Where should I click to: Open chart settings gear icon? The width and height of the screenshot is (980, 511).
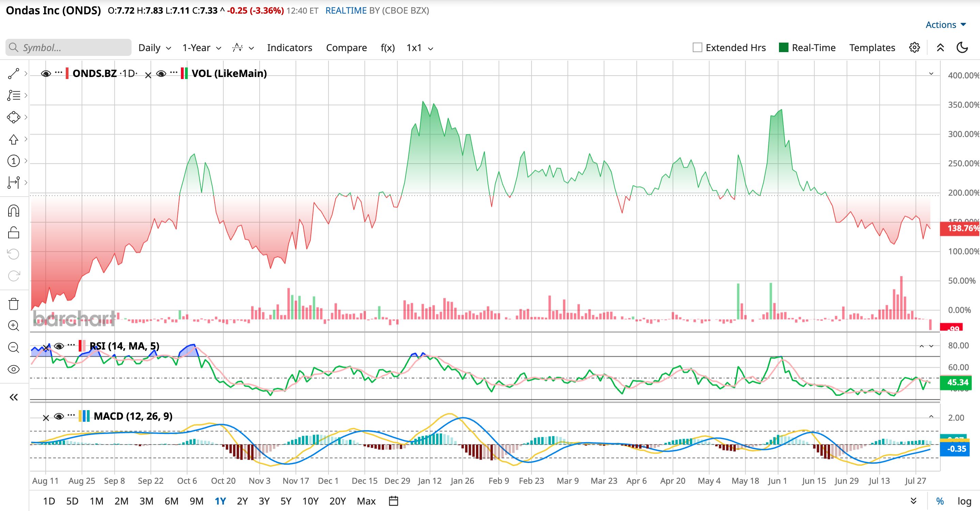tap(915, 48)
